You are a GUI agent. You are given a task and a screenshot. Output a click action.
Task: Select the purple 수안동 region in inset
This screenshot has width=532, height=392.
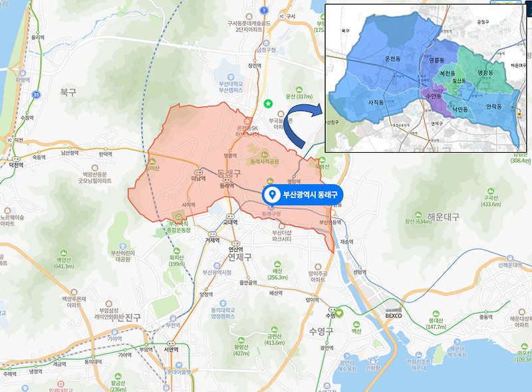[x=434, y=96]
